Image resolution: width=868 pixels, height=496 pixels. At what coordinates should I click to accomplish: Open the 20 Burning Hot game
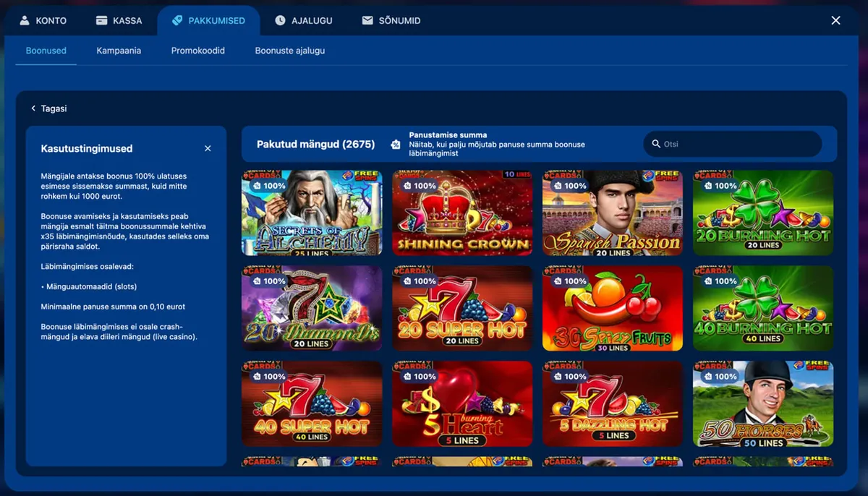(x=763, y=213)
